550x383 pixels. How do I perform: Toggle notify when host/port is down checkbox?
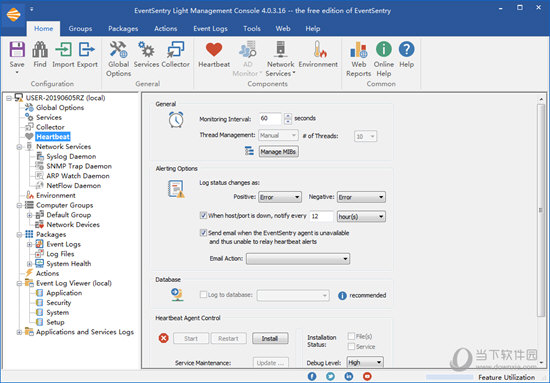coord(203,215)
